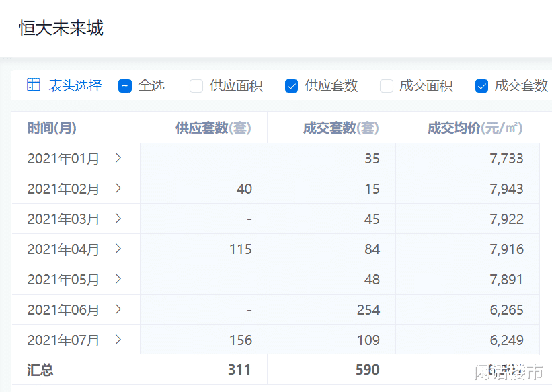Click the table header selection icon

pyautogui.click(x=34, y=85)
